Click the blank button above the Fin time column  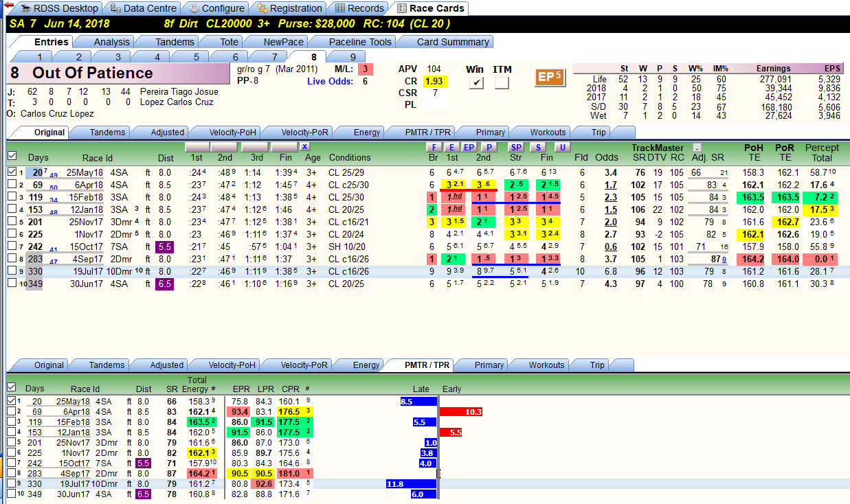pos(284,147)
